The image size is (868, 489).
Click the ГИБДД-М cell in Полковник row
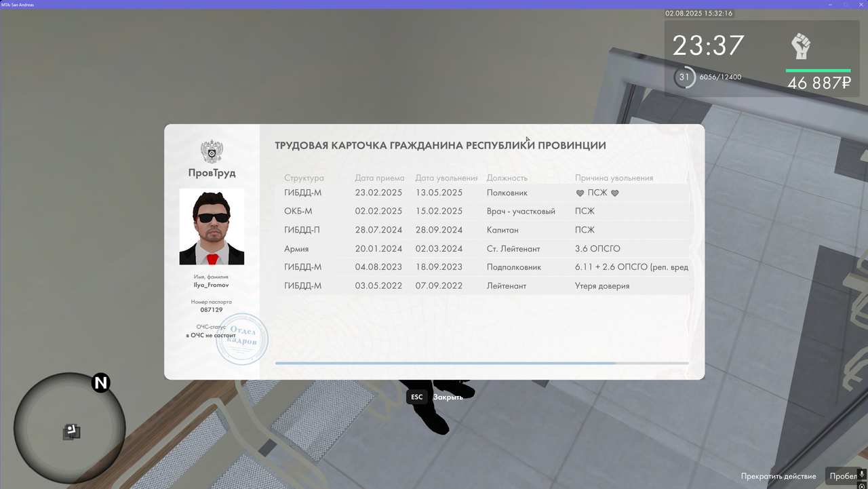[x=303, y=193]
